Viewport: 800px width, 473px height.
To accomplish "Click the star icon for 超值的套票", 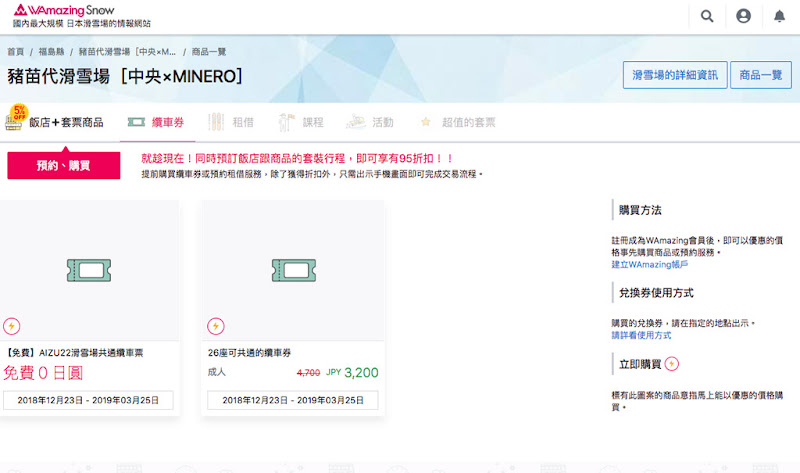I will coord(426,122).
